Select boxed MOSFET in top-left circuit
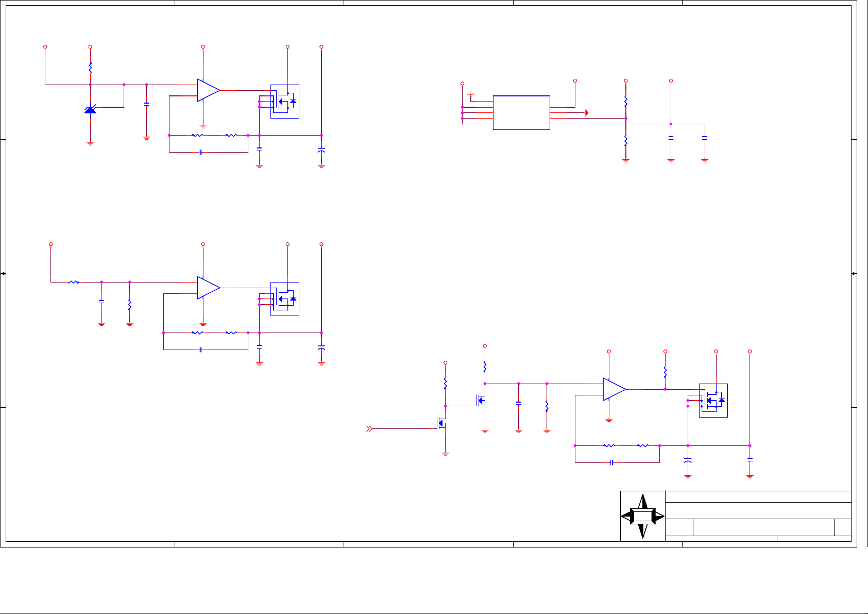 click(x=285, y=101)
